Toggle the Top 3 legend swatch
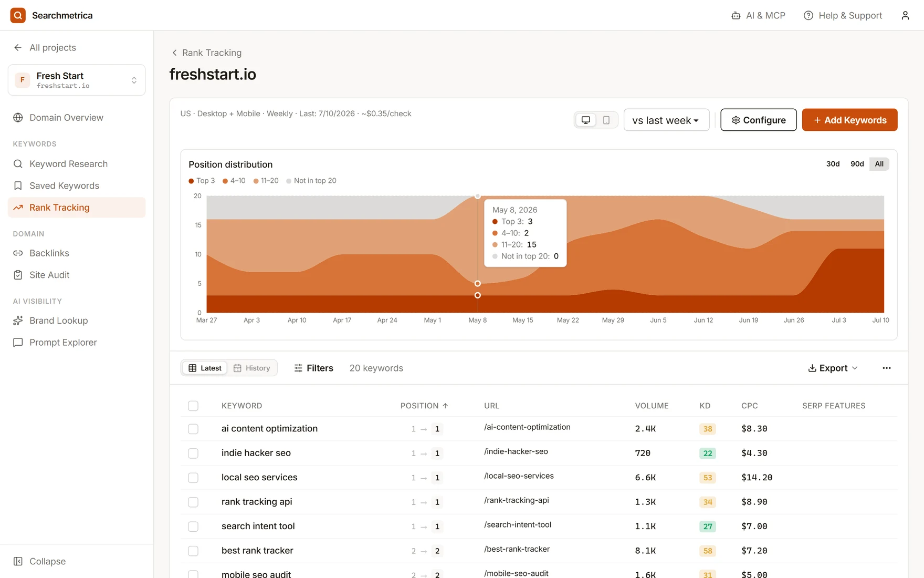 pos(191,181)
